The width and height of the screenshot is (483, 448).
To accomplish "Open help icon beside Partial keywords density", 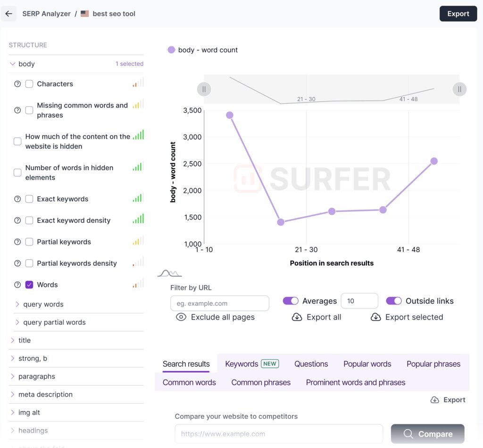I will tap(17, 263).
